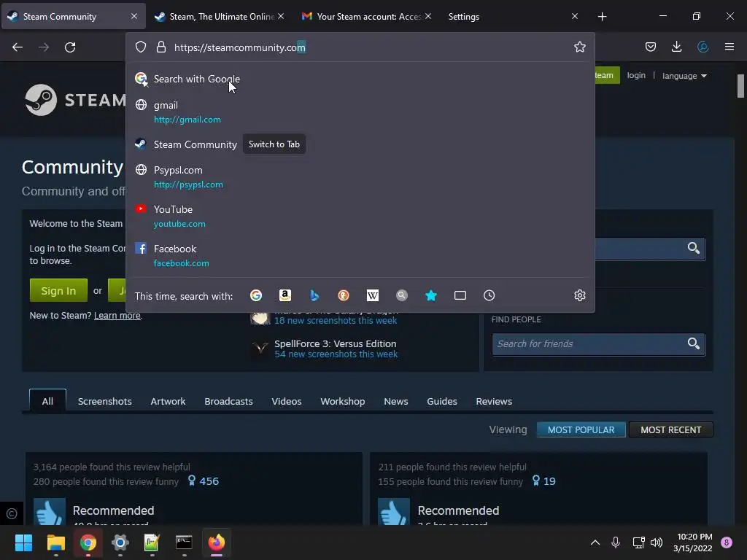Select the Broadcasts tab
Image resolution: width=747 pixels, height=560 pixels.
pyautogui.click(x=228, y=402)
